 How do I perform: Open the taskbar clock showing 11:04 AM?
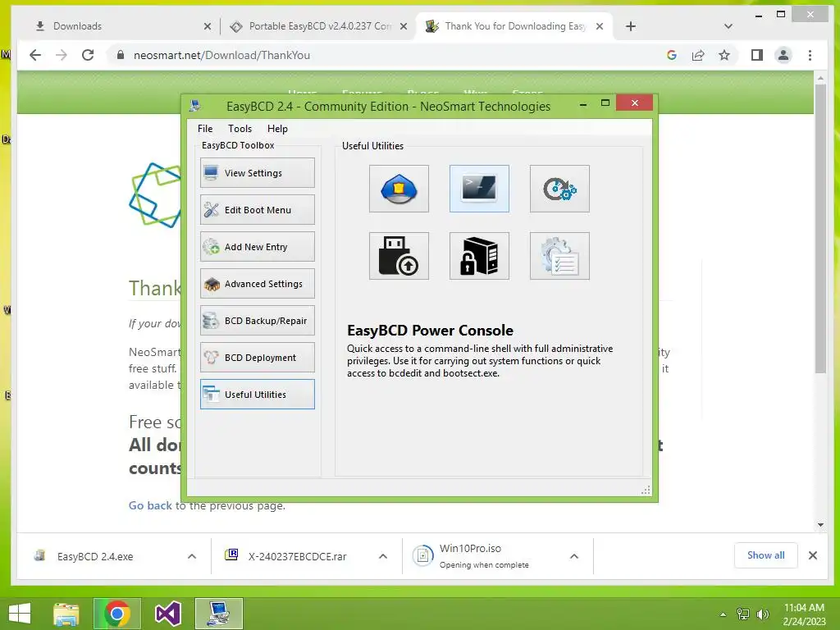pyautogui.click(x=804, y=614)
